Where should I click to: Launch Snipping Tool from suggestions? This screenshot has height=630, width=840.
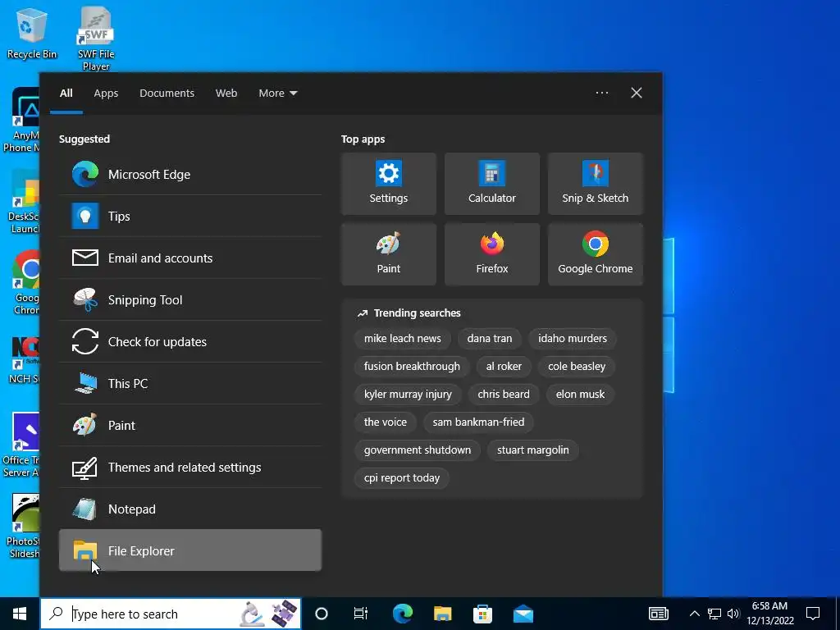click(x=190, y=299)
